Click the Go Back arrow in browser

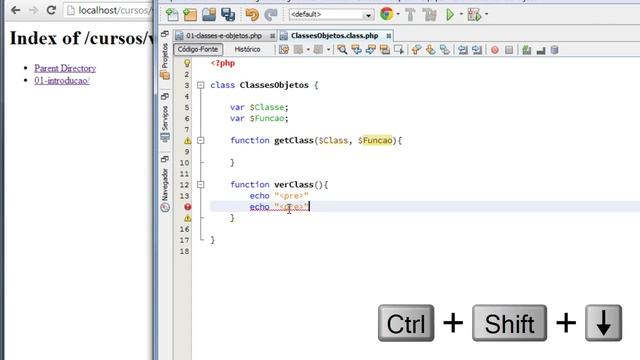click(16, 10)
